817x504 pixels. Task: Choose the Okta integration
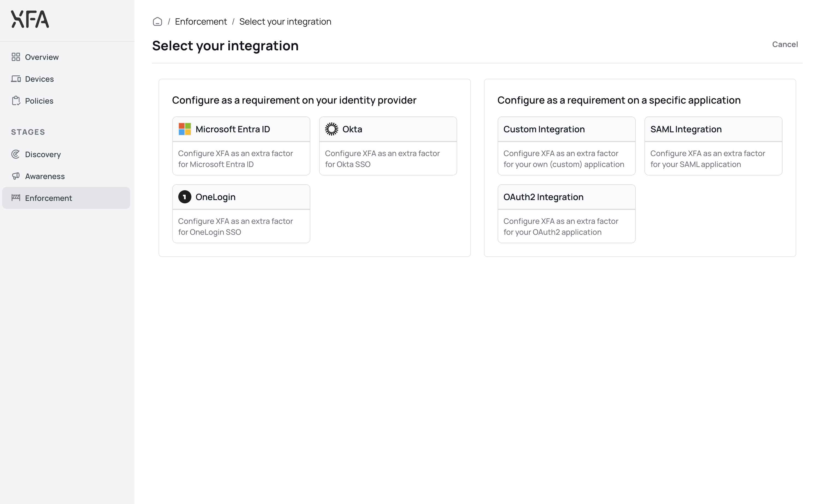click(x=388, y=146)
